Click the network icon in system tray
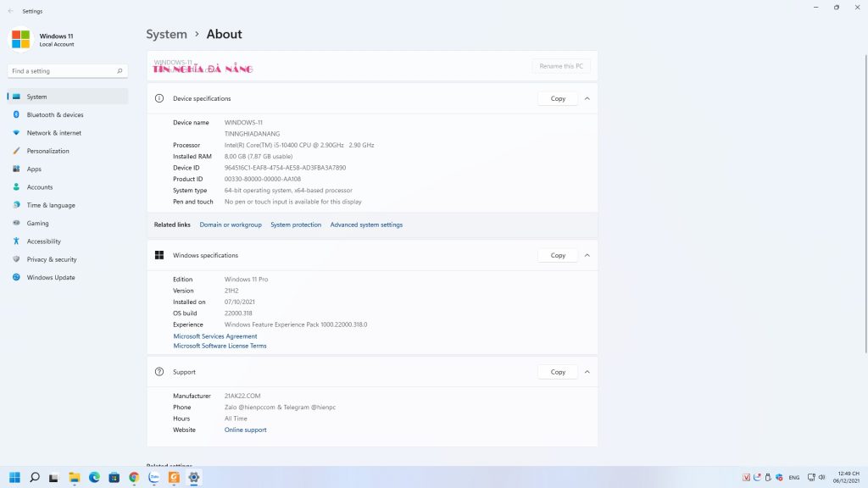The image size is (868, 488). coord(811,478)
